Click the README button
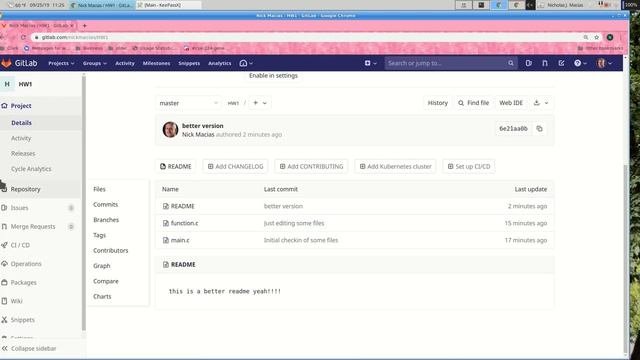 176,167
